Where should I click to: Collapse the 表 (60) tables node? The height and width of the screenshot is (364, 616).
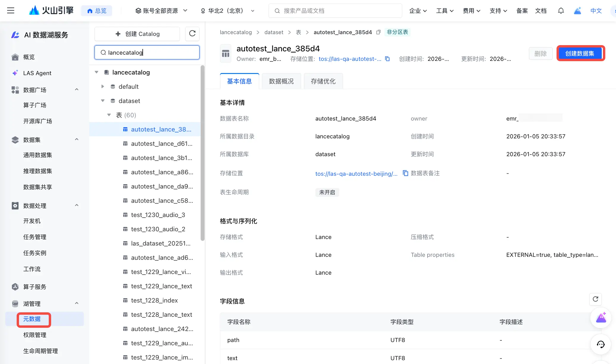[x=109, y=115]
